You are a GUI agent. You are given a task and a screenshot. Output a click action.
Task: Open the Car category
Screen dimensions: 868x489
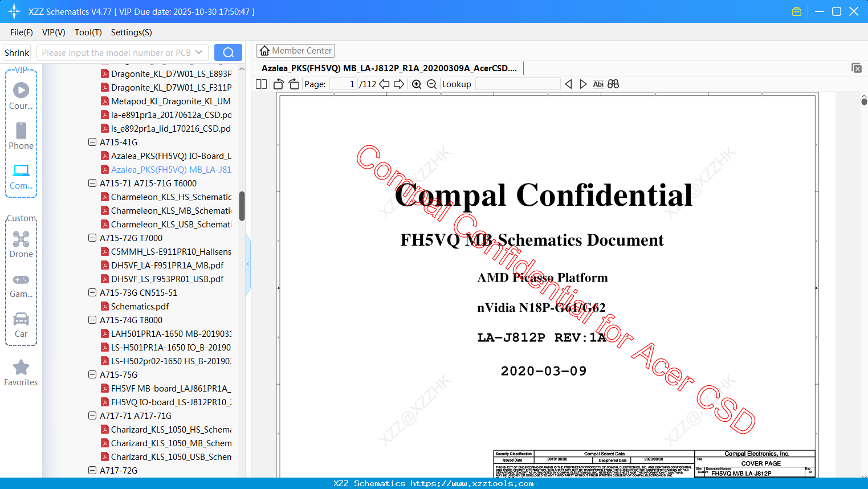(x=21, y=325)
